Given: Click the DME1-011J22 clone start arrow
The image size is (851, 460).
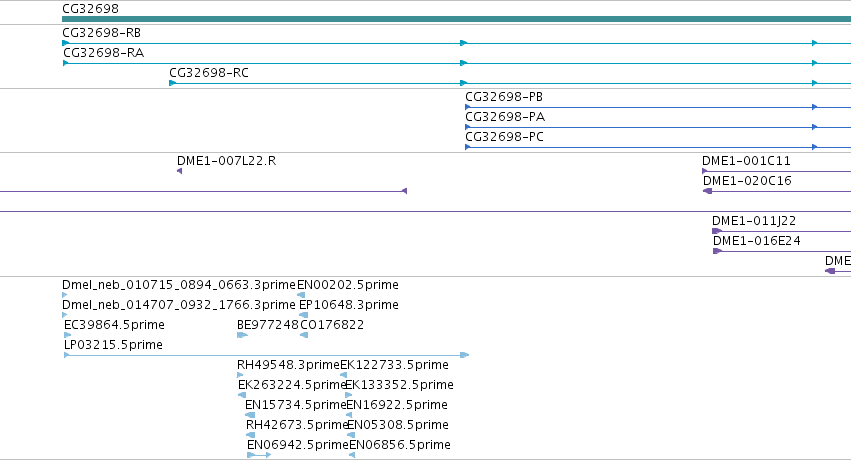Looking at the screenshot, I should pyautogui.click(x=717, y=231).
